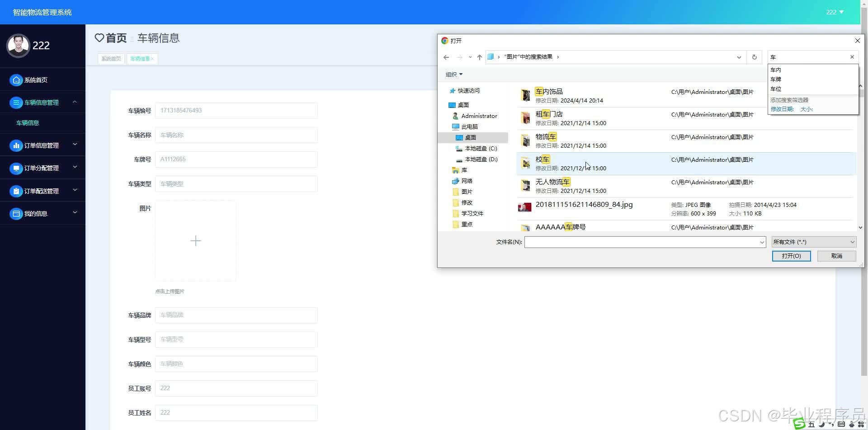Viewport: 868px width, 430px height.
Task: Open 本地磁盘 (D:) in navigation pane
Action: pyautogui.click(x=476, y=159)
